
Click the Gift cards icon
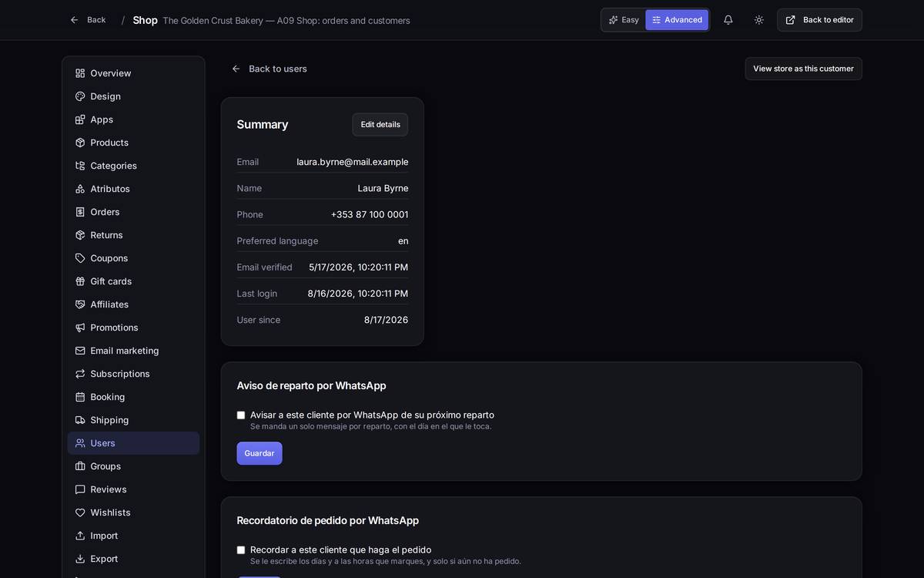point(80,281)
